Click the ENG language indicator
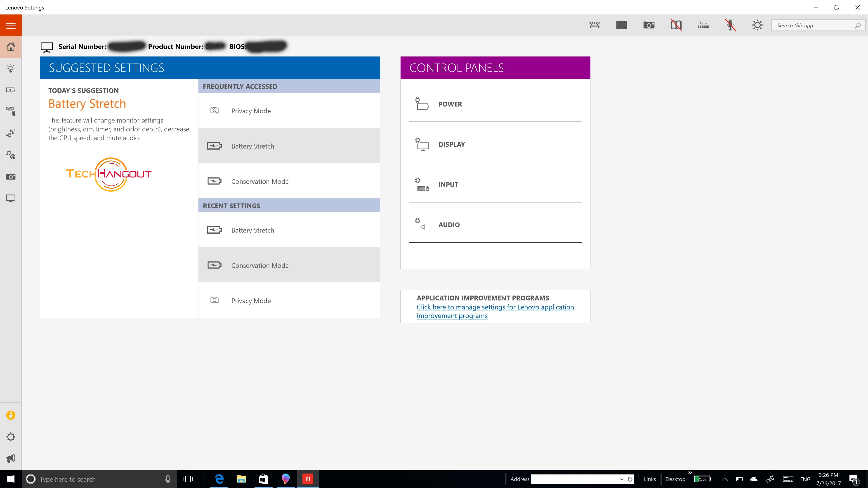This screenshot has width=868, height=488. [805, 479]
